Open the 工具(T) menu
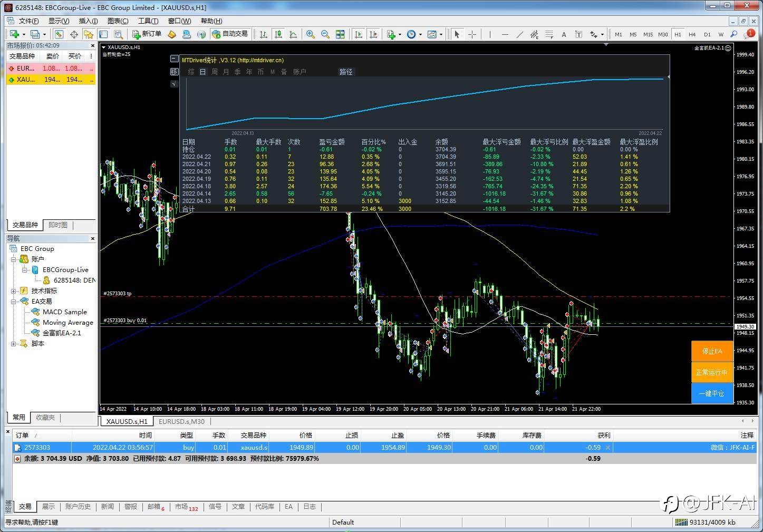 pyautogui.click(x=148, y=21)
